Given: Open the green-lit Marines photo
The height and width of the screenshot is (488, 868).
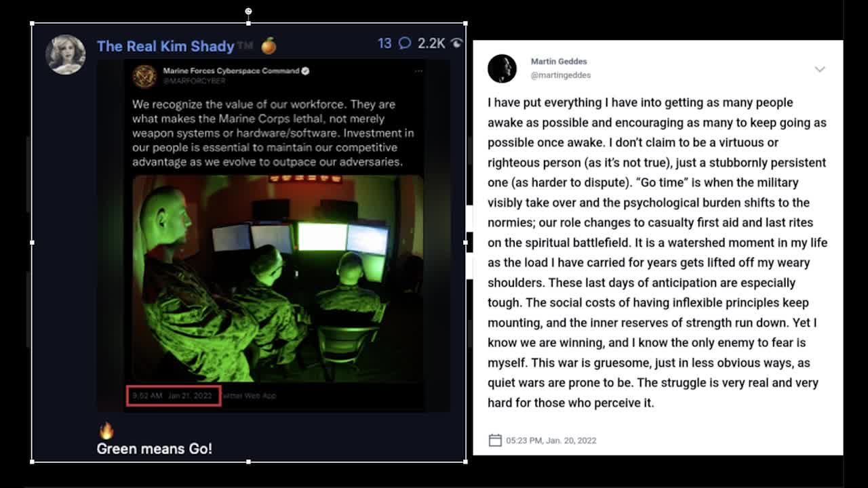Looking at the screenshot, I should (x=277, y=279).
